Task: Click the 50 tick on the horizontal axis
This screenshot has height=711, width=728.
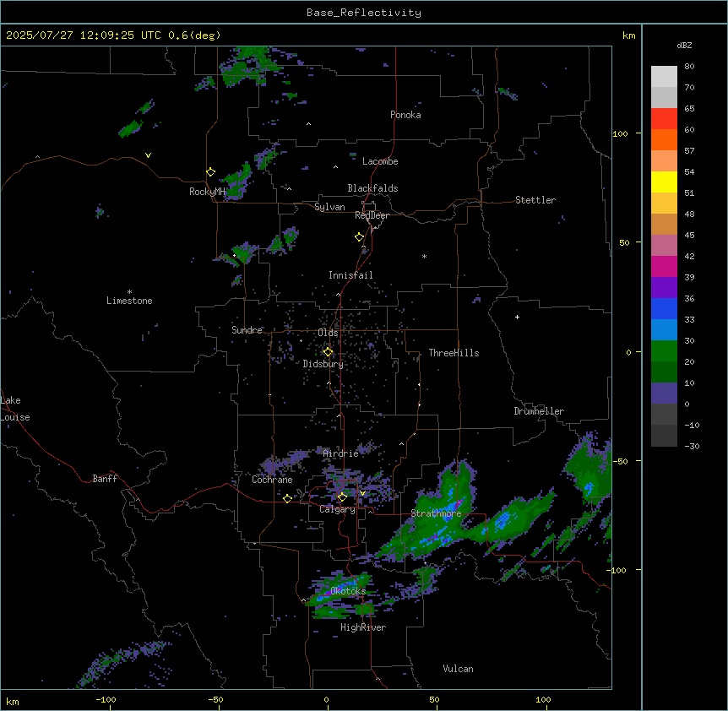Action: click(434, 699)
